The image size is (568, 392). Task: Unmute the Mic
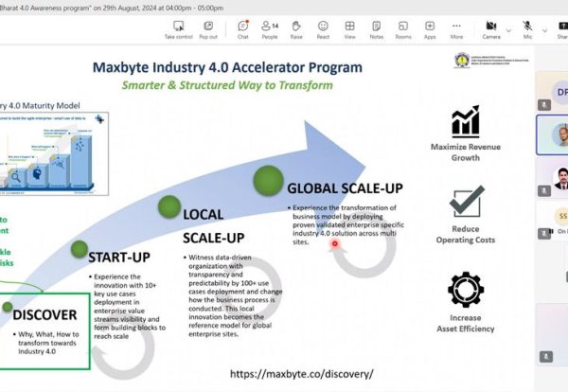(x=527, y=30)
